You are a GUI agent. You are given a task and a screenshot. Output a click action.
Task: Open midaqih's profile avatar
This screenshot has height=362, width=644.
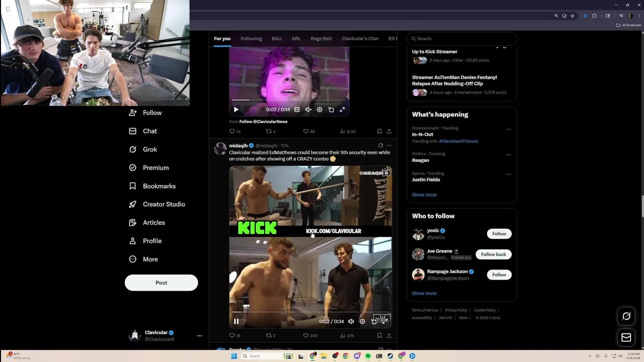click(x=220, y=149)
